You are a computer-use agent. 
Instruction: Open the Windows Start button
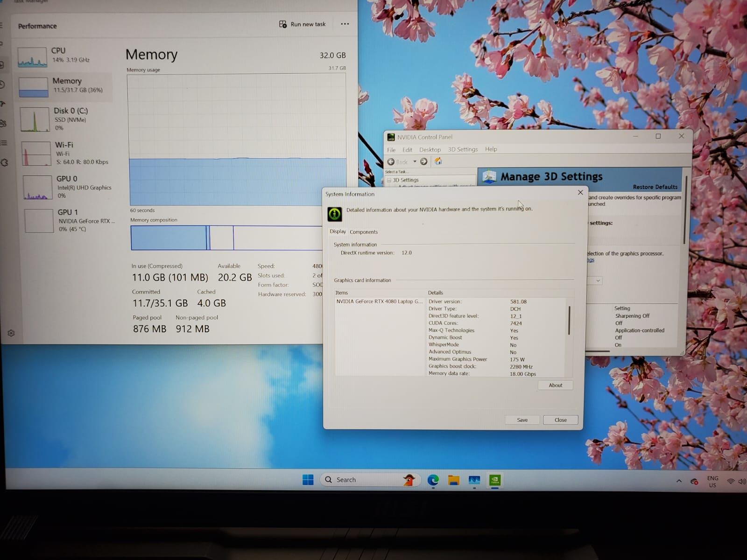point(308,480)
